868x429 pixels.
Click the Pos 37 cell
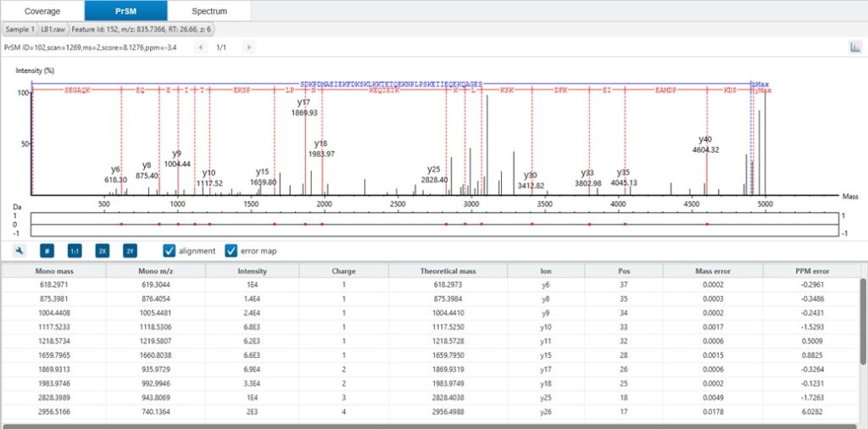coord(624,285)
